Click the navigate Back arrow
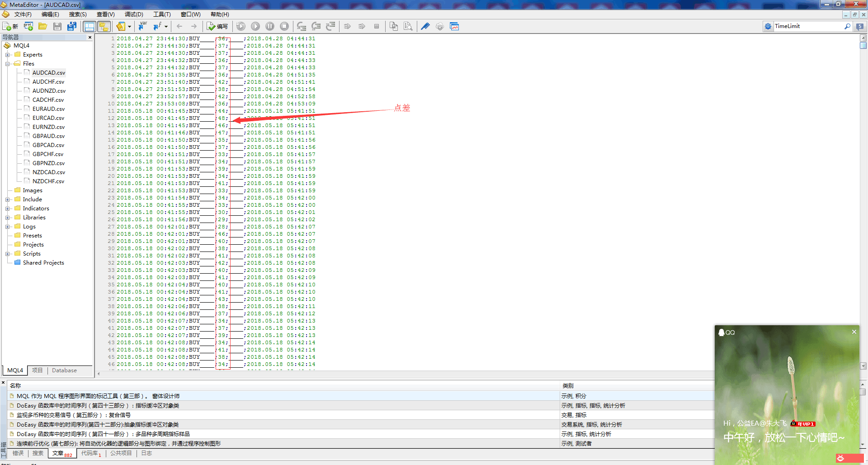 pos(179,26)
